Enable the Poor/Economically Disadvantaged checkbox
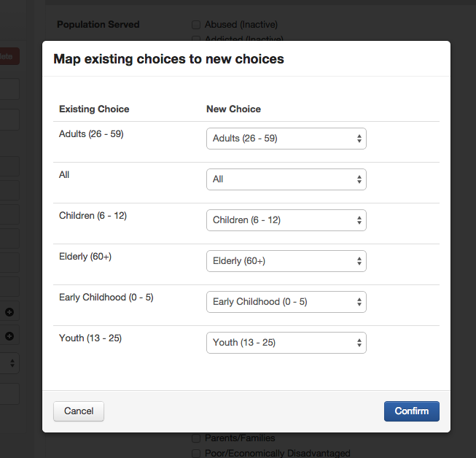This screenshot has height=458, width=476. 196,454
